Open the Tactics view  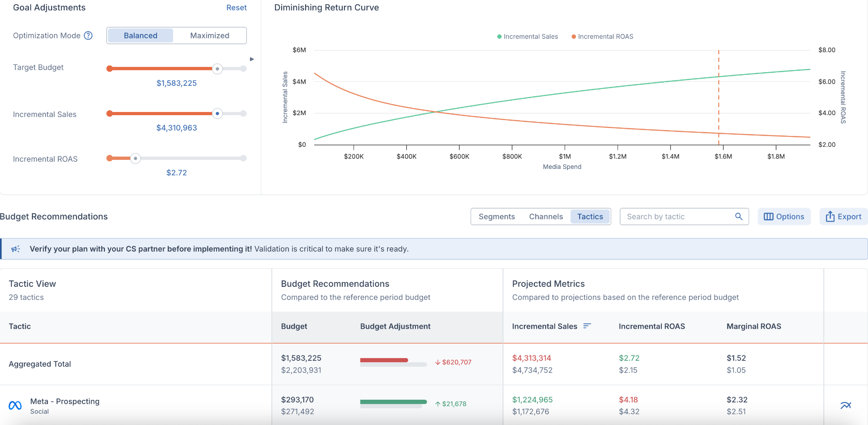(x=590, y=216)
